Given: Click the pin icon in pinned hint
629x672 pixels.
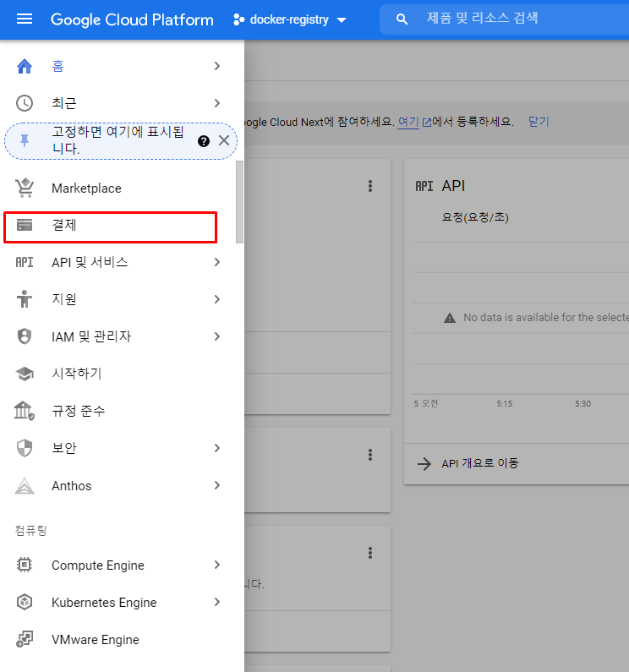Looking at the screenshot, I should tap(25, 140).
